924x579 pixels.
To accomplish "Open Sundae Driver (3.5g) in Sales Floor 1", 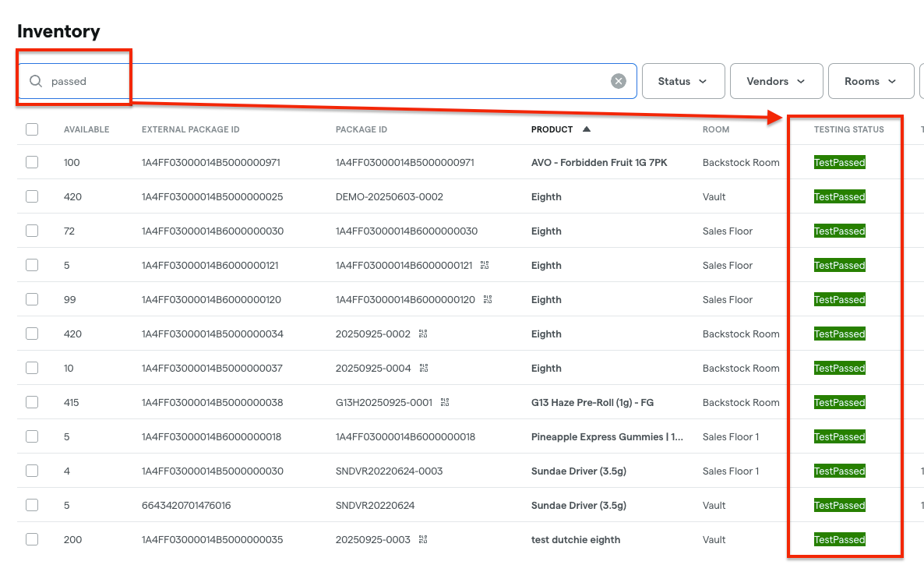I will pyautogui.click(x=578, y=471).
